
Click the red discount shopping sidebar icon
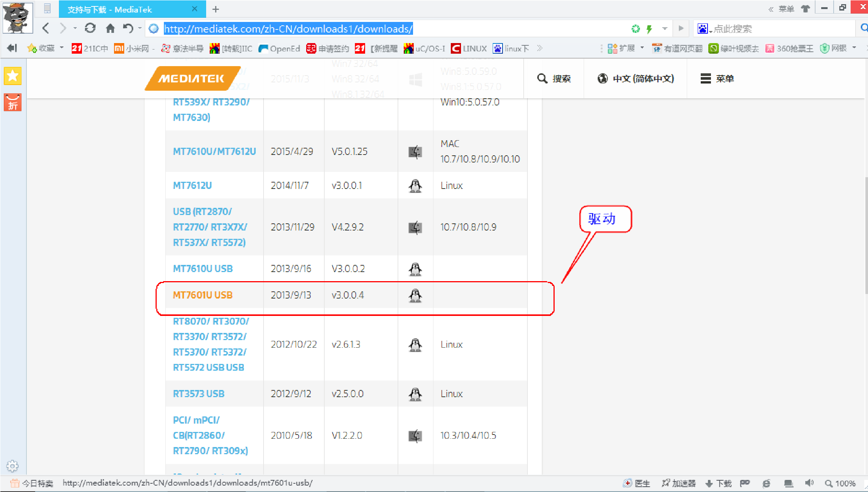click(x=13, y=102)
